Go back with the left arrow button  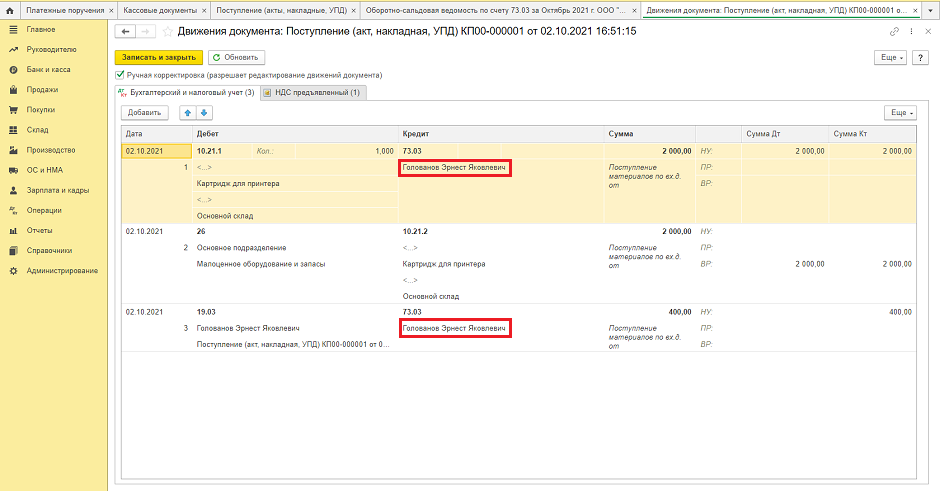[125, 32]
